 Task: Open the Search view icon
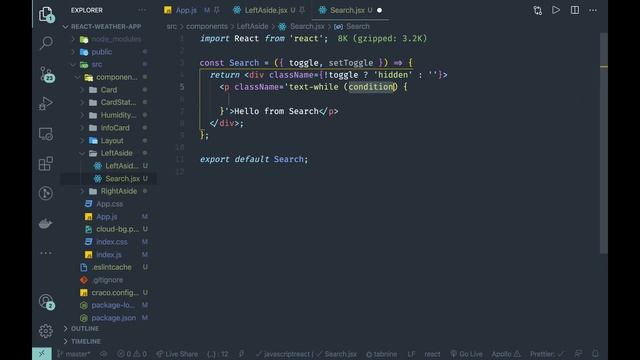[x=46, y=42]
